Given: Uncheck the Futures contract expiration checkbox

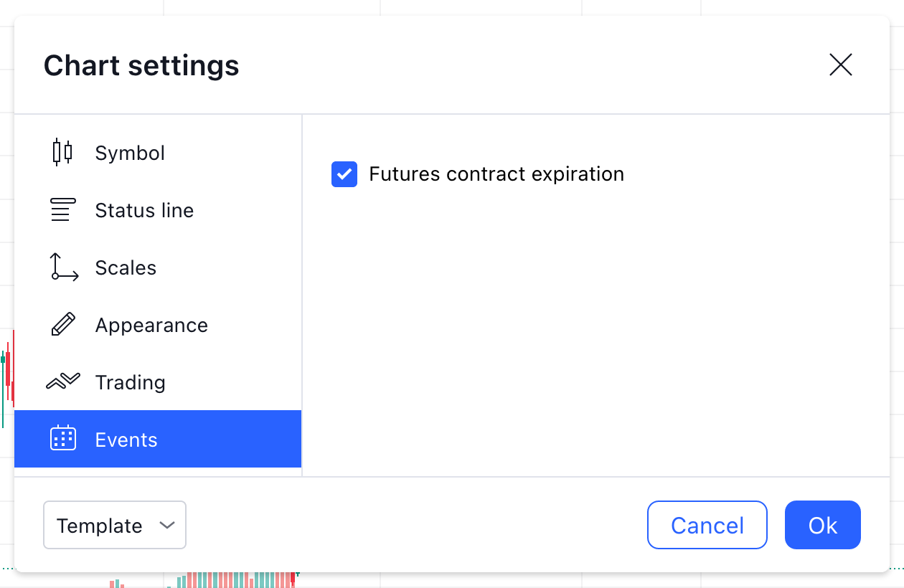Looking at the screenshot, I should pyautogui.click(x=344, y=174).
